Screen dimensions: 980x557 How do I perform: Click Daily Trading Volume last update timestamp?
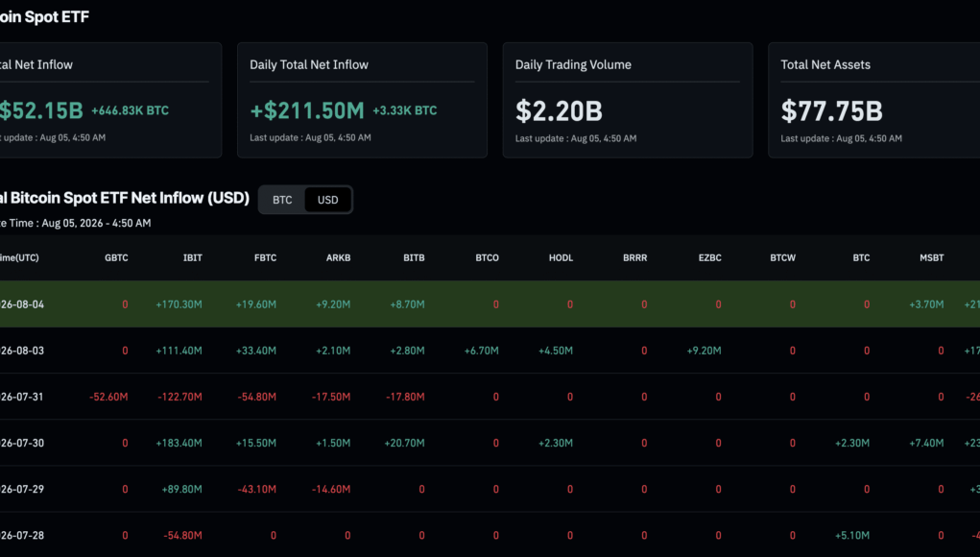coord(576,138)
